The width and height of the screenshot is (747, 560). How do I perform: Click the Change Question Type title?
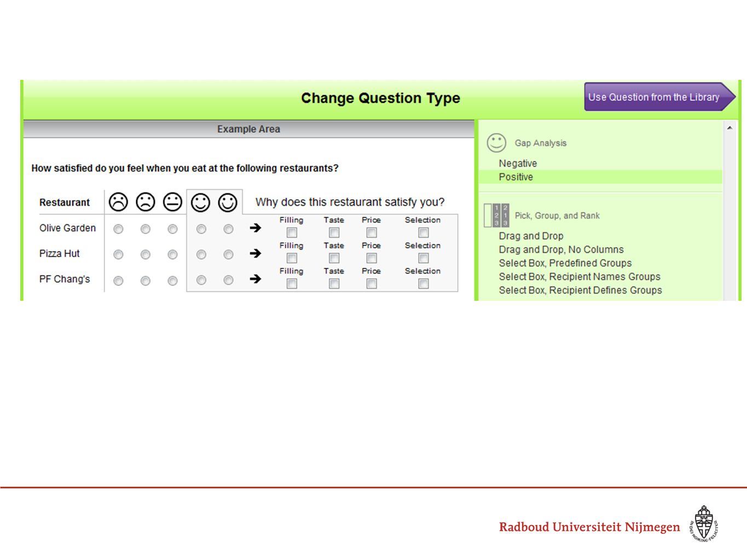[380, 98]
